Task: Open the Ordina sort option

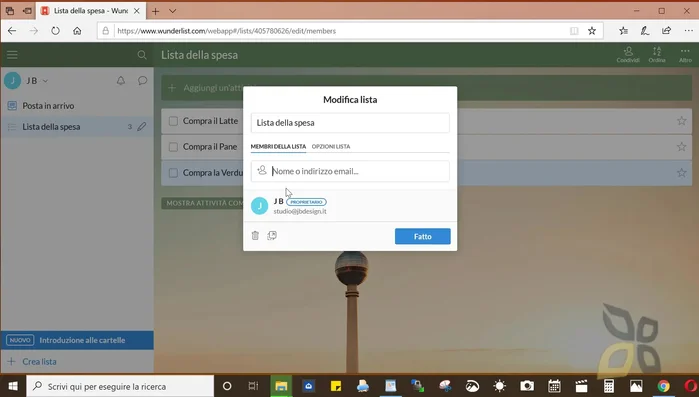Action: point(657,55)
